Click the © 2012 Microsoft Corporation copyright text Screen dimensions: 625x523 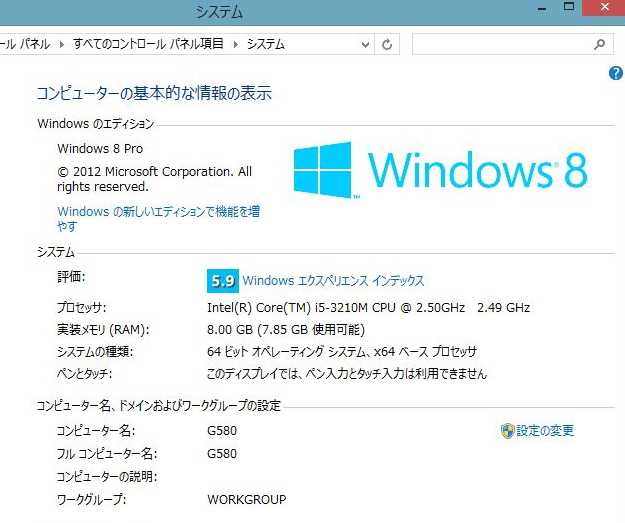coord(154,179)
